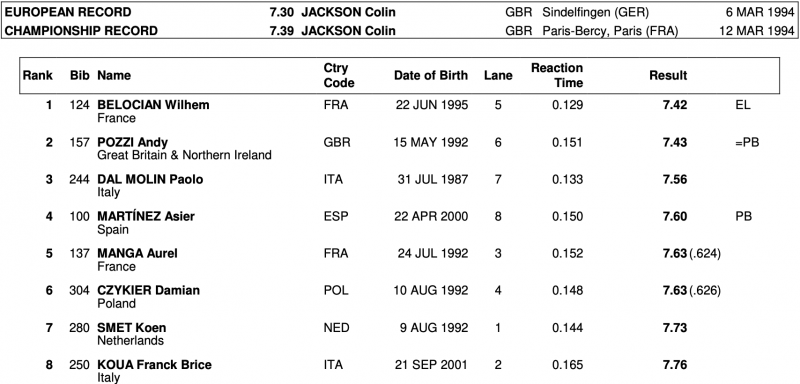The image size is (800, 384).
Task: Click MARTÍNEZ Asier's result 7.60
Action: [674, 217]
